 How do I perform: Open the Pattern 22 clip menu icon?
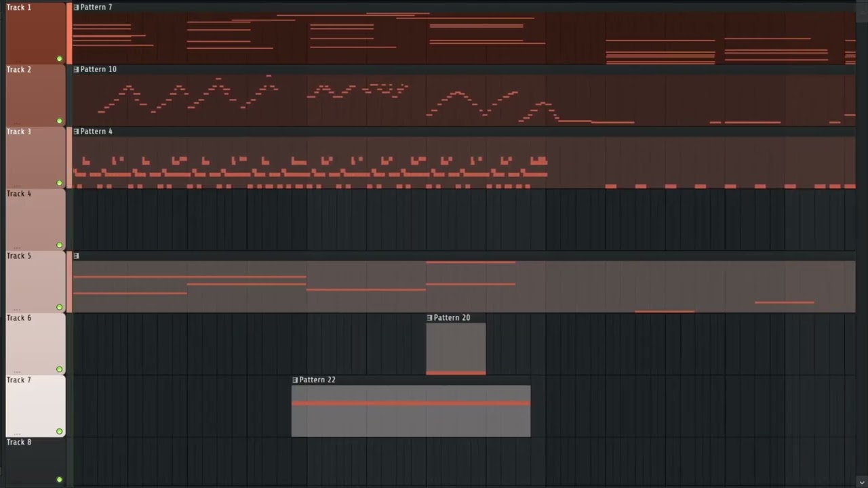pyautogui.click(x=295, y=380)
